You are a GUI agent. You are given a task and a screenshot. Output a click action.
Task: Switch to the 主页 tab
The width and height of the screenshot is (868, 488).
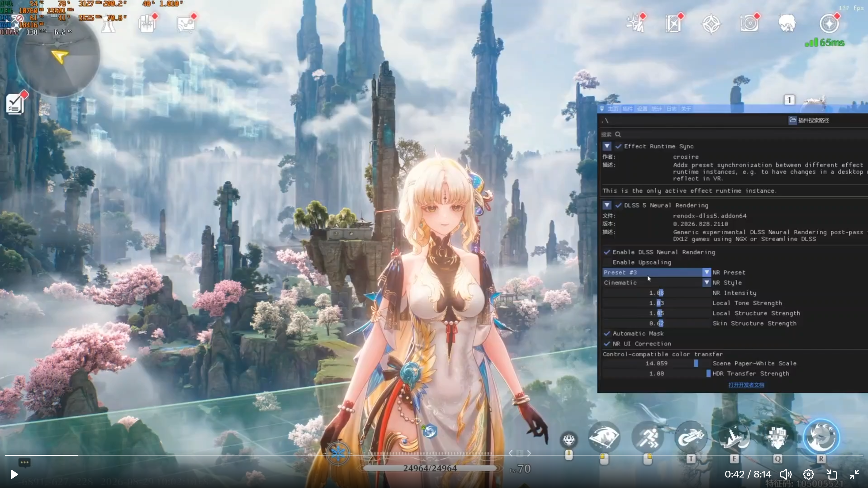click(x=613, y=109)
